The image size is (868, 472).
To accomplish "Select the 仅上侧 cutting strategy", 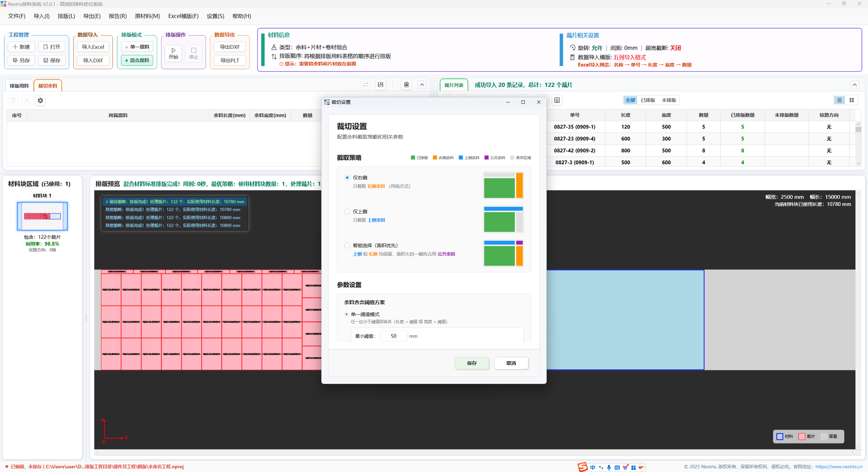I will coord(347,212).
